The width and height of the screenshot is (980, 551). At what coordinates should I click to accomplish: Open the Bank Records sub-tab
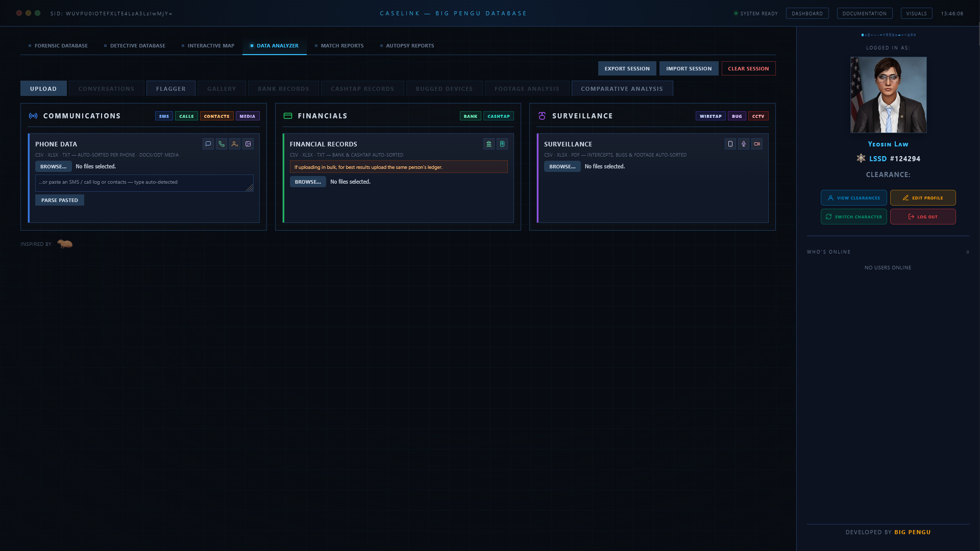coord(284,89)
